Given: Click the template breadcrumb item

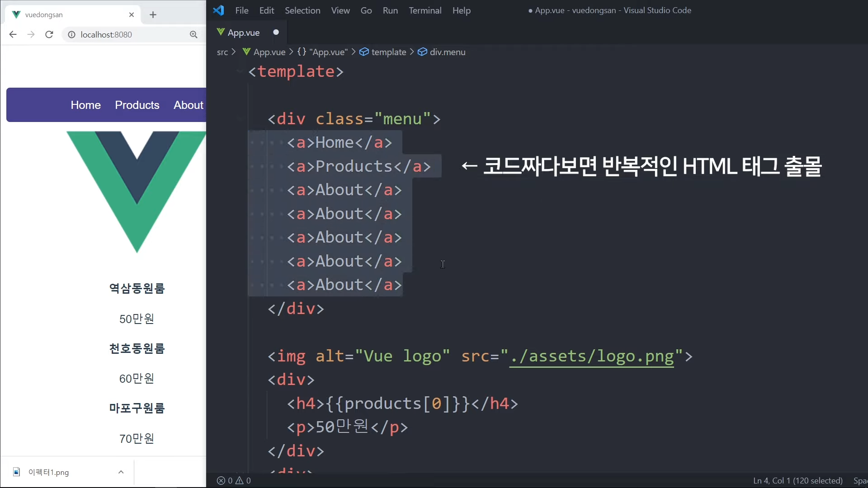Looking at the screenshot, I should [388, 52].
